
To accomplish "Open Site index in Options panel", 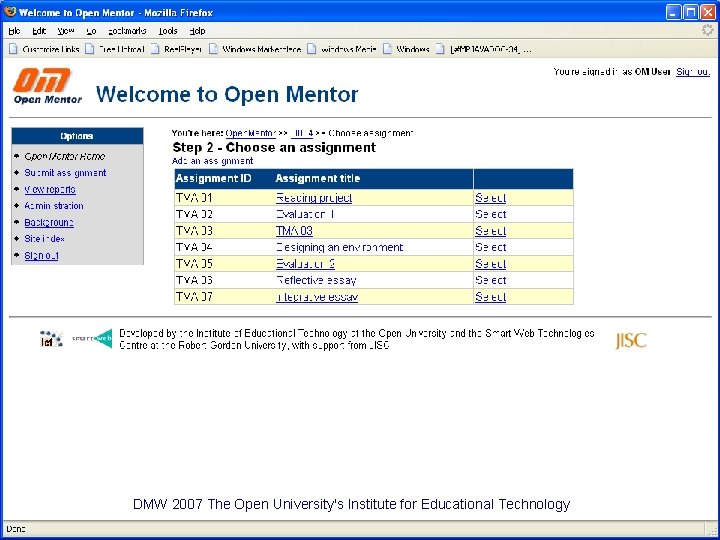I will tap(44, 239).
